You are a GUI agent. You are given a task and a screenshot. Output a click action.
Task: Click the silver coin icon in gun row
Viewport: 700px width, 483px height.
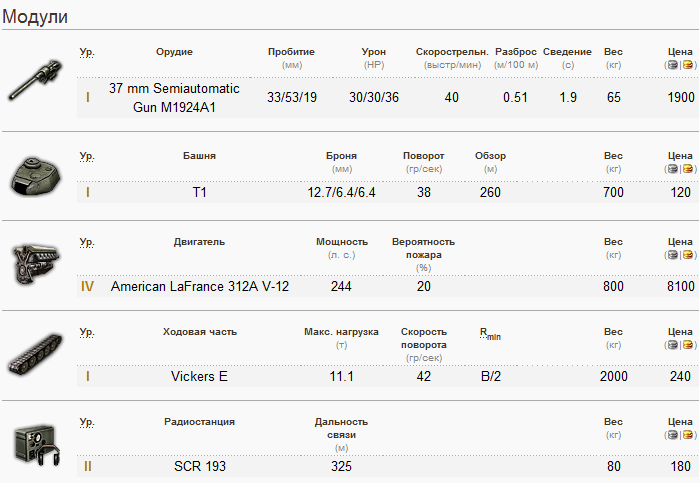click(x=673, y=65)
